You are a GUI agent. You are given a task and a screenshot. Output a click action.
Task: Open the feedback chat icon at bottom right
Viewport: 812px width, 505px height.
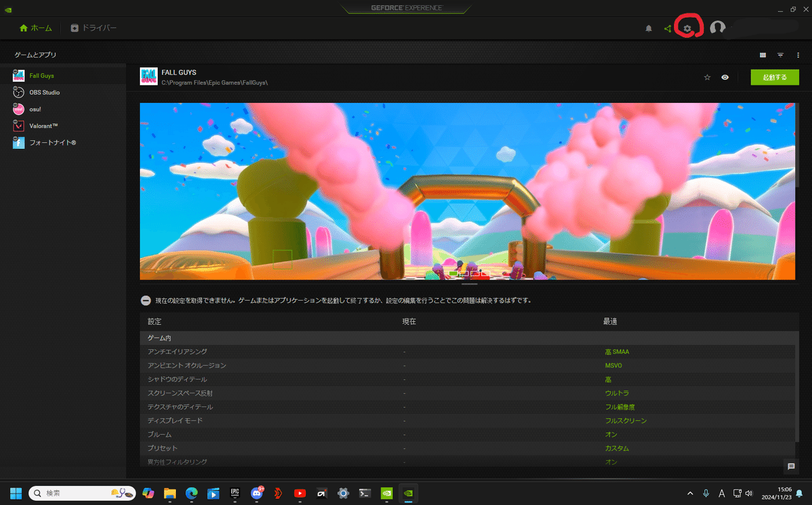(x=791, y=466)
